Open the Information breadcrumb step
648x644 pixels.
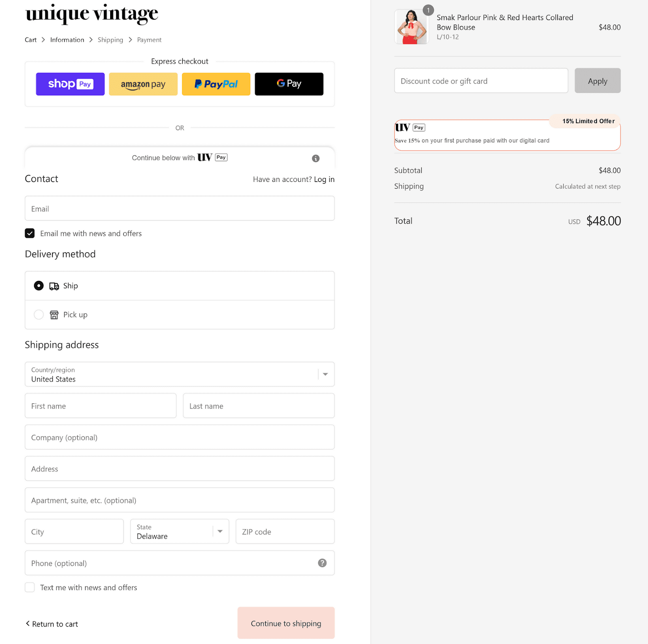67,39
